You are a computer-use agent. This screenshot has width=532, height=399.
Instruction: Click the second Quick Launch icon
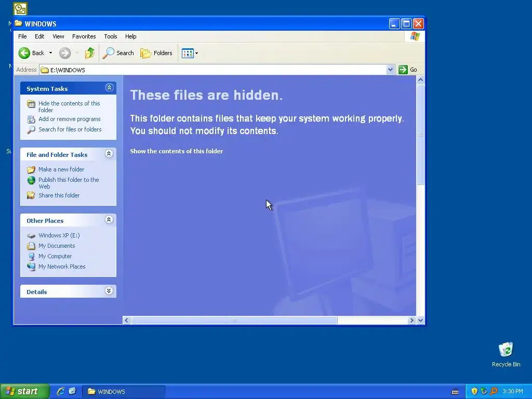tap(72, 391)
